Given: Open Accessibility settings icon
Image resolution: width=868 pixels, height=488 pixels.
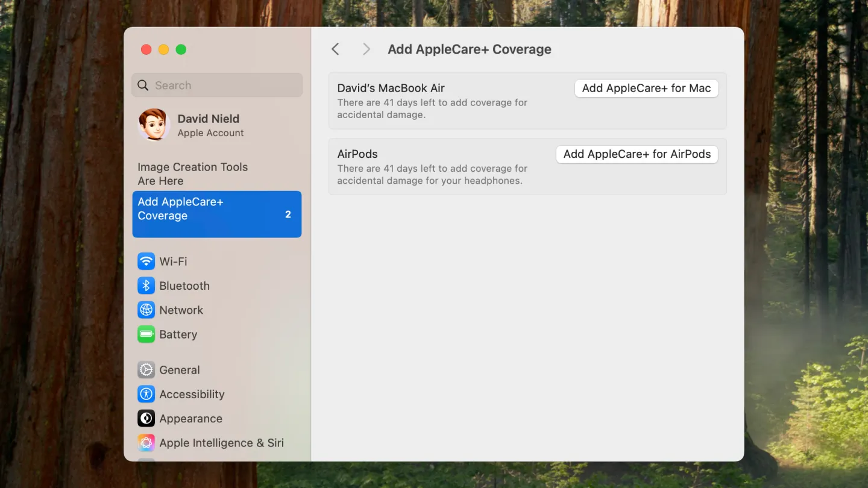Looking at the screenshot, I should [x=146, y=395].
